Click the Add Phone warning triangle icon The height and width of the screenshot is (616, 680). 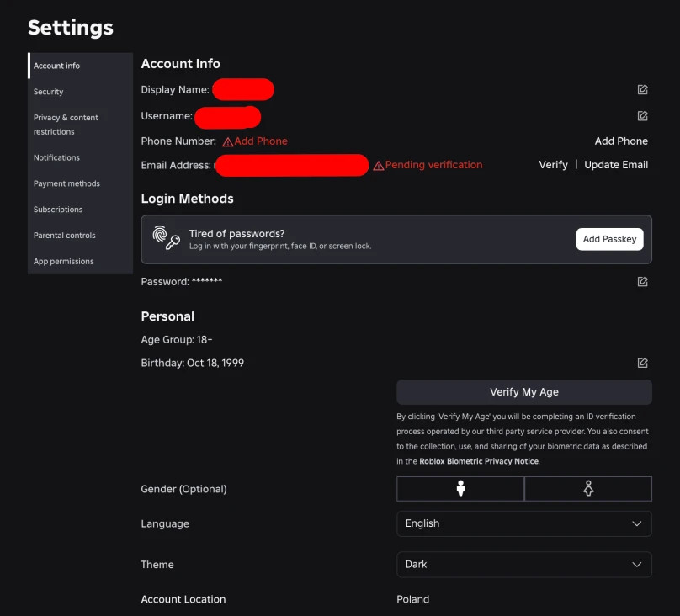[227, 142]
